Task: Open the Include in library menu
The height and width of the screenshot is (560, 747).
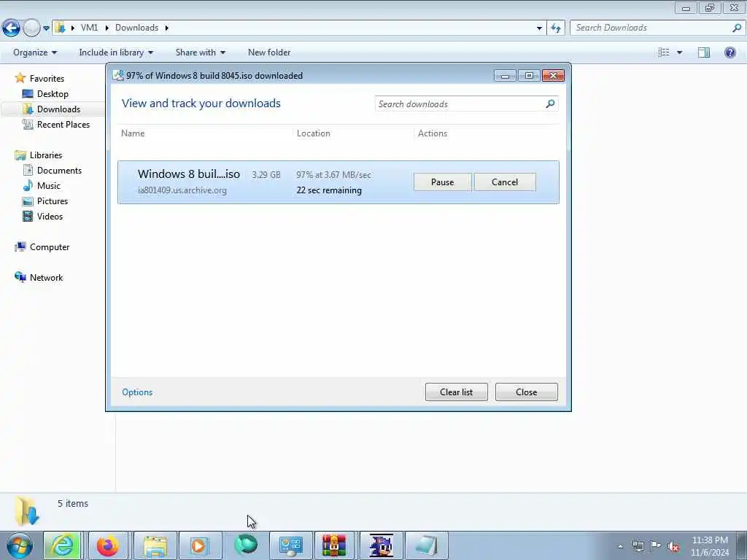Action: pos(116,52)
